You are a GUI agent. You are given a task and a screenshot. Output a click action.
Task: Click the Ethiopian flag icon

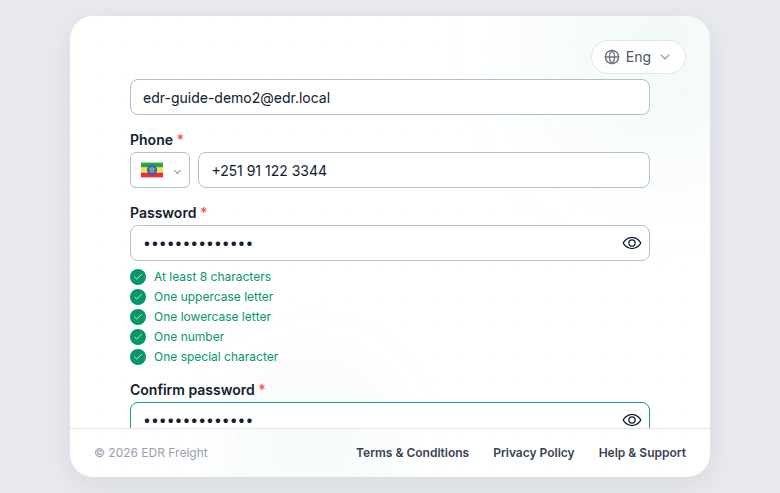(x=152, y=170)
